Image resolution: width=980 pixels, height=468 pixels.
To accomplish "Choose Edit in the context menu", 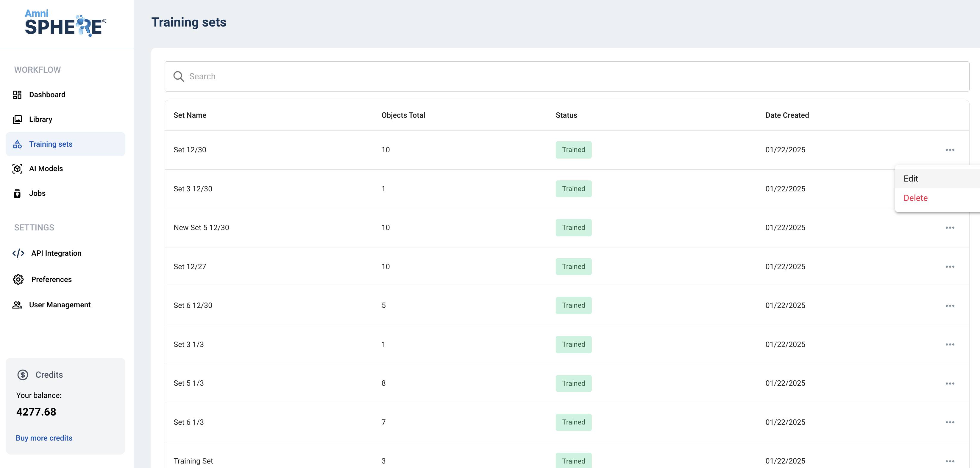I will click(911, 179).
